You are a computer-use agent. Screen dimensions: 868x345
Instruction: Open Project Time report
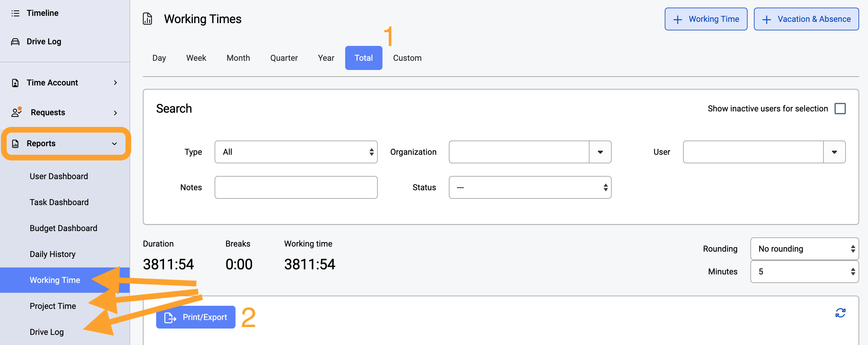click(53, 306)
